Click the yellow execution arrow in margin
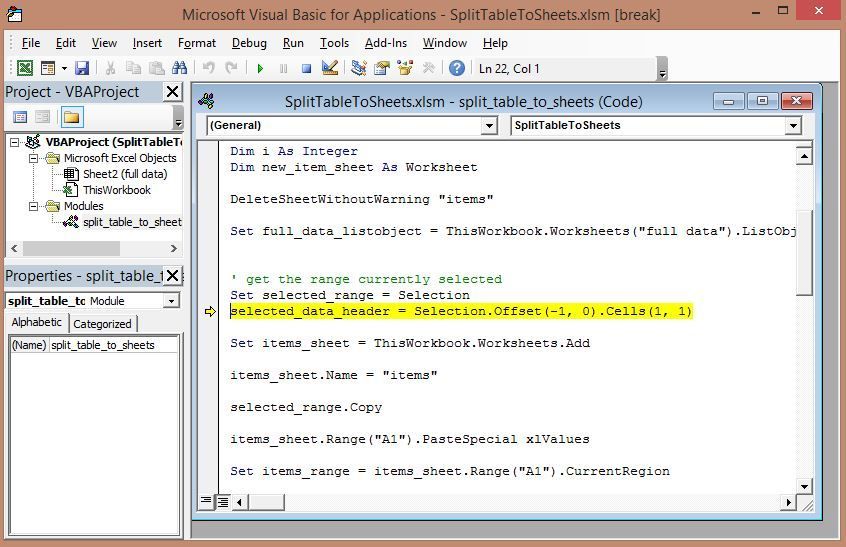The height and width of the screenshot is (547, 846). click(x=209, y=311)
